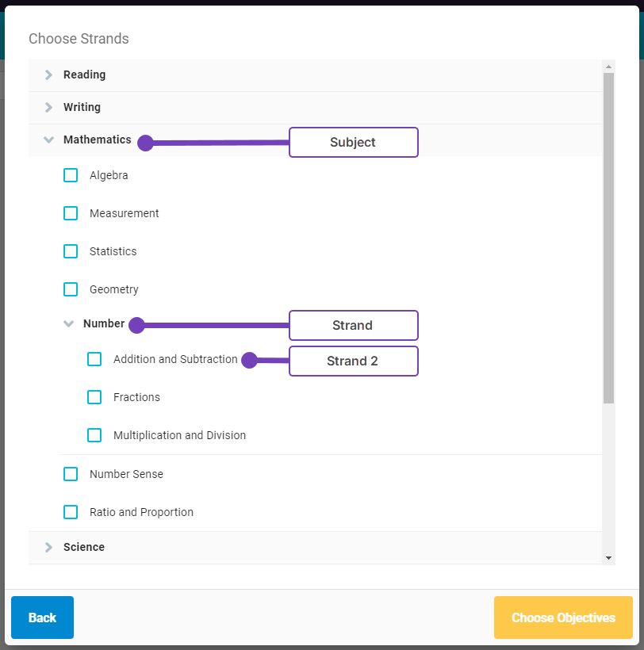Check the Number Sense checkbox
644x650 pixels.
71,474
